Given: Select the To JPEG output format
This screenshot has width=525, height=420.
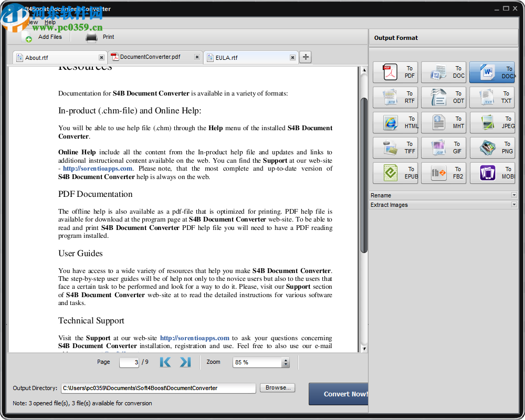Looking at the screenshot, I should click(x=492, y=122).
